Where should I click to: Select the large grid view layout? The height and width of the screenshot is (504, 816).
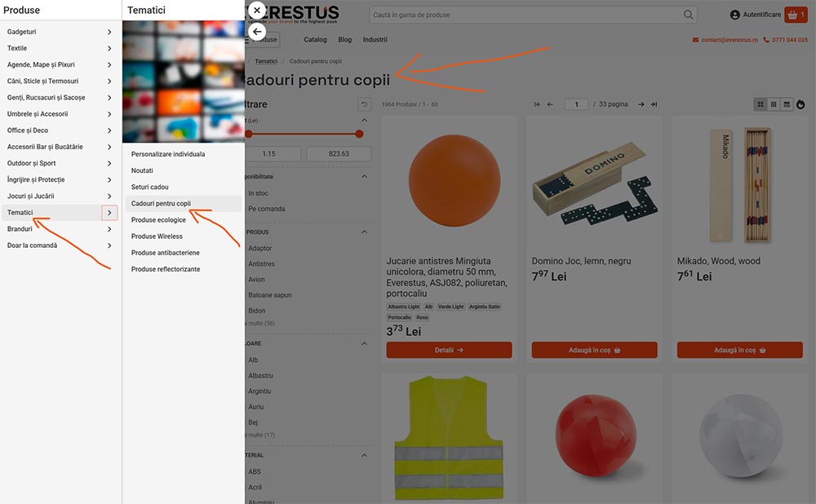pos(761,104)
